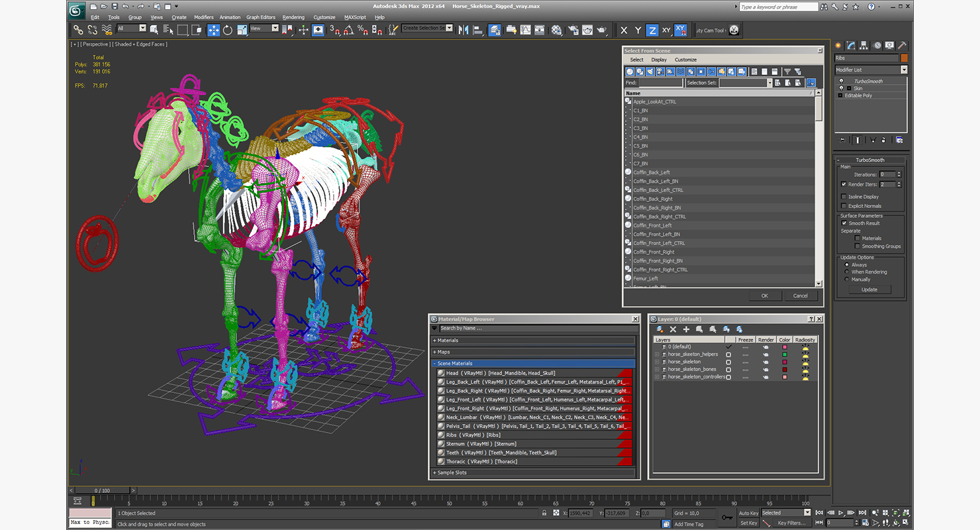The image size is (980, 530).
Task: Toggle TurboSmooth modifier lightbulb in stack
Action: (x=841, y=81)
